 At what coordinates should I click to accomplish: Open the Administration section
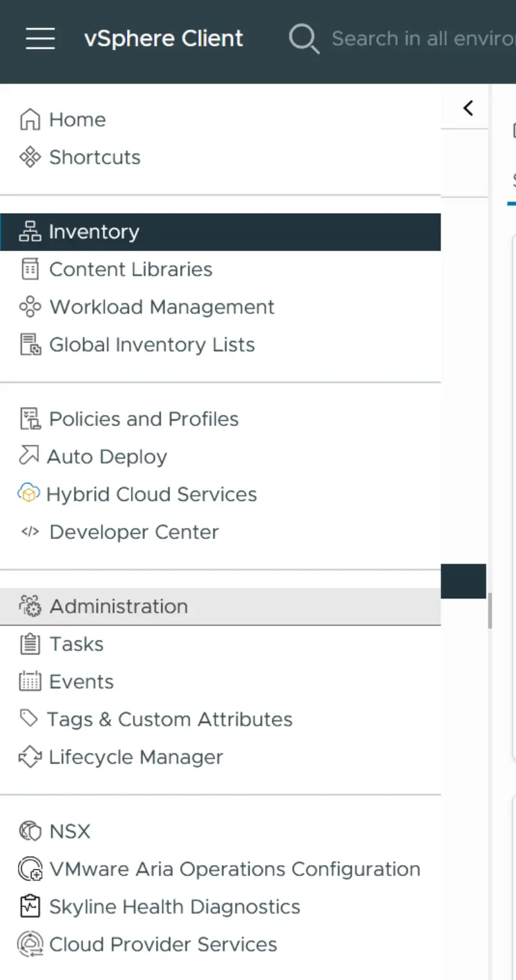coord(118,606)
